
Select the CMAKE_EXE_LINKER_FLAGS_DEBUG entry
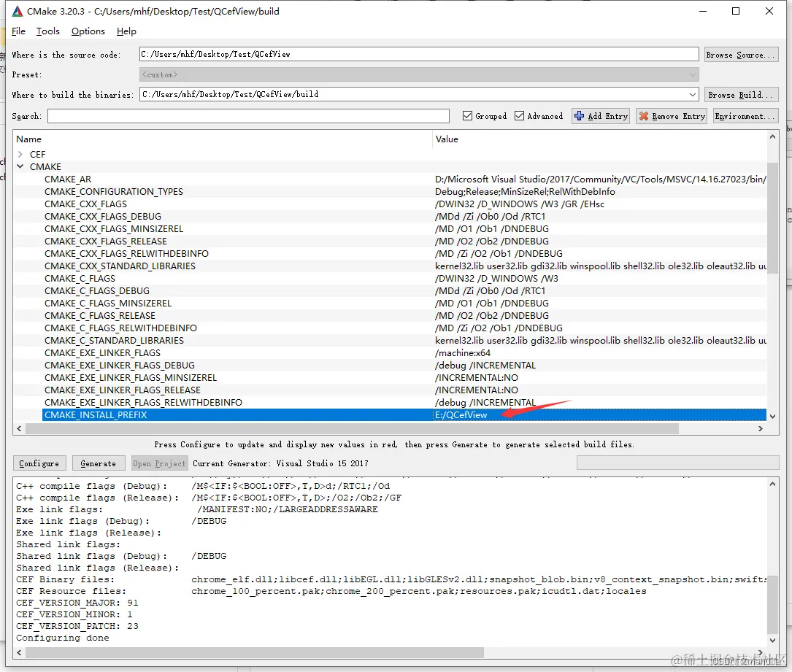[x=120, y=365]
